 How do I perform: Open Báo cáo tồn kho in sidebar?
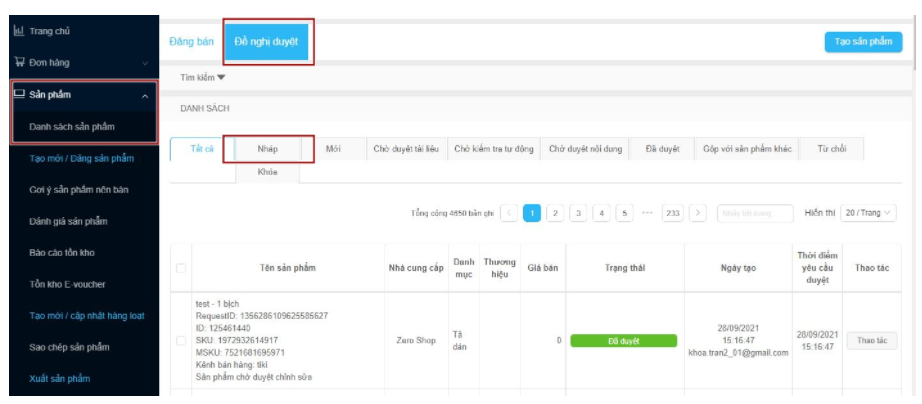pos(68,252)
